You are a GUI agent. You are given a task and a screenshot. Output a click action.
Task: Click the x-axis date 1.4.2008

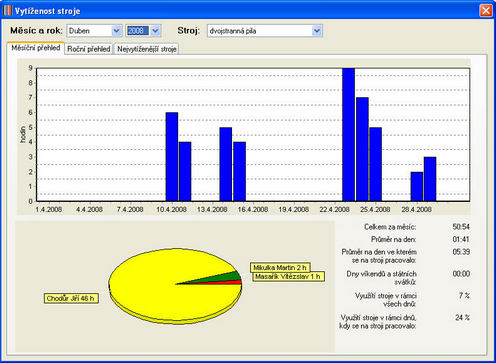[x=49, y=209]
